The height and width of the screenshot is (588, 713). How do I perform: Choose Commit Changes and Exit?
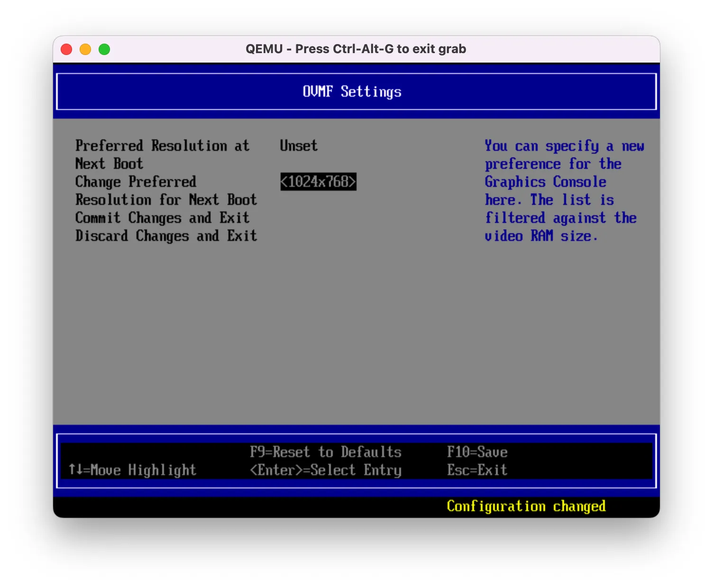pyautogui.click(x=162, y=218)
